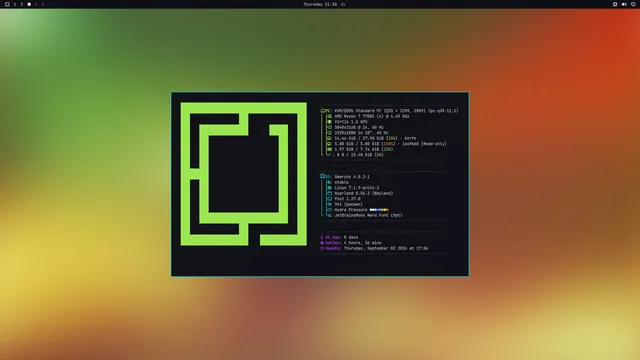
Task: Click the CPU icon beside AMD Ryzen line
Action: click(x=329, y=116)
